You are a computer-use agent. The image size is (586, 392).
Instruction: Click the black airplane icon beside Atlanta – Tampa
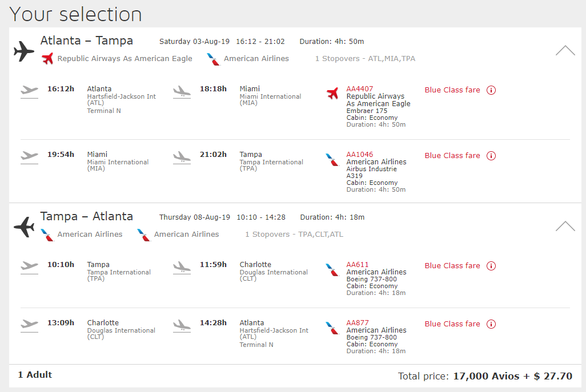point(24,51)
